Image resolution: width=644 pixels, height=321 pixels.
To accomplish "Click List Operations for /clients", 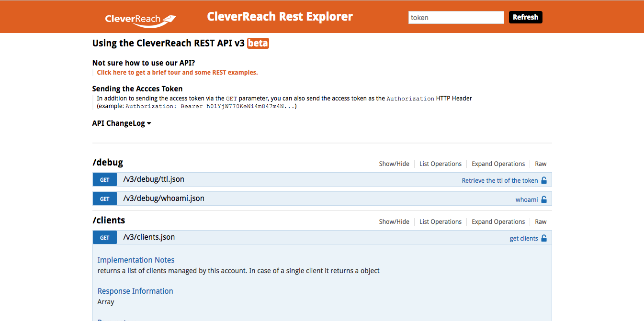I will pyautogui.click(x=441, y=221).
